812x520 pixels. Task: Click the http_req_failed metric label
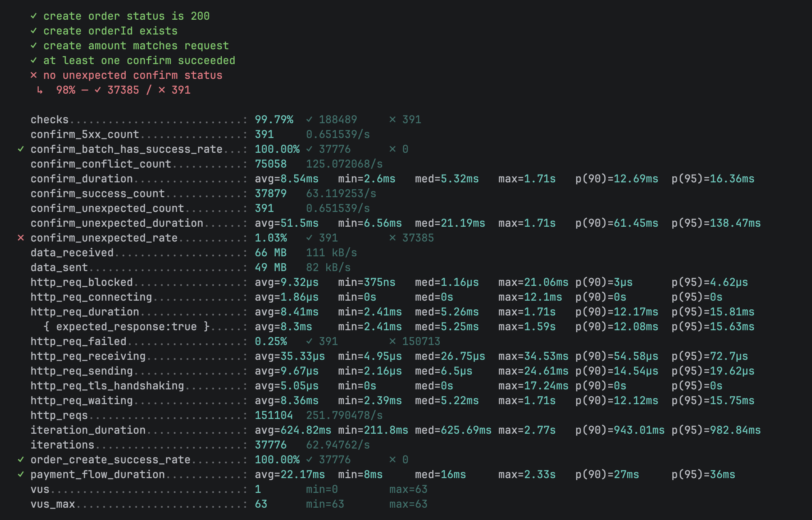click(78, 341)
